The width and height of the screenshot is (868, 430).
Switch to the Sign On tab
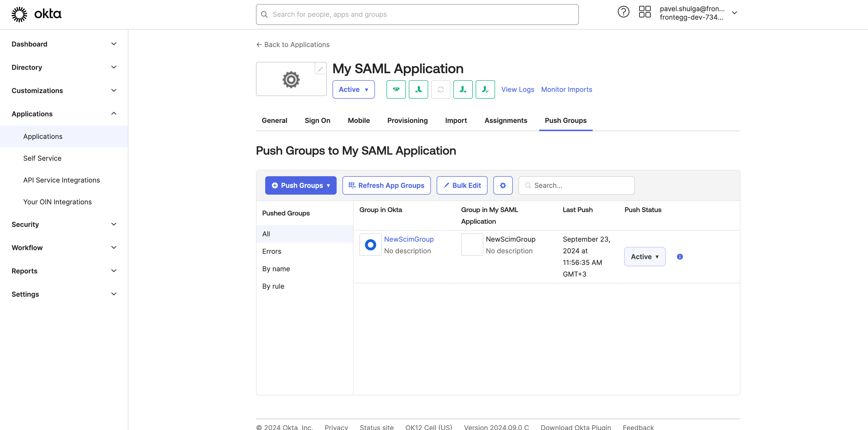point(318,120)
